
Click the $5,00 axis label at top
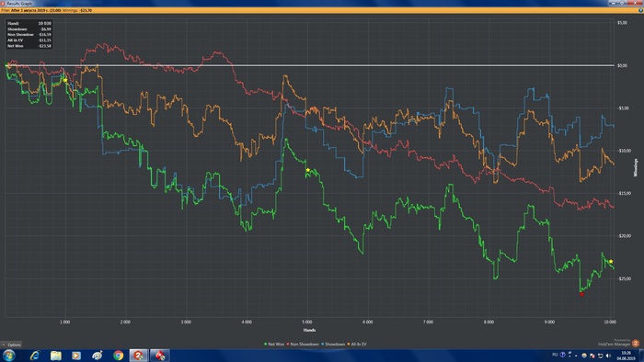coord(622,23)
